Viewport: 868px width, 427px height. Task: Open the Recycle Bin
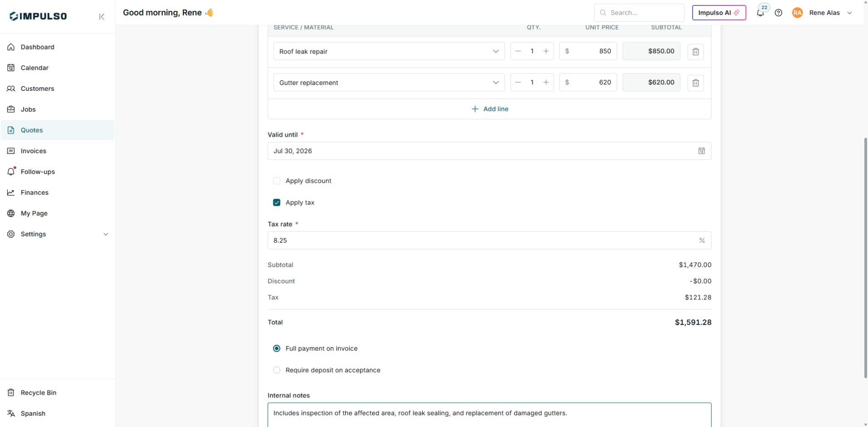click(x=57, y=392)
